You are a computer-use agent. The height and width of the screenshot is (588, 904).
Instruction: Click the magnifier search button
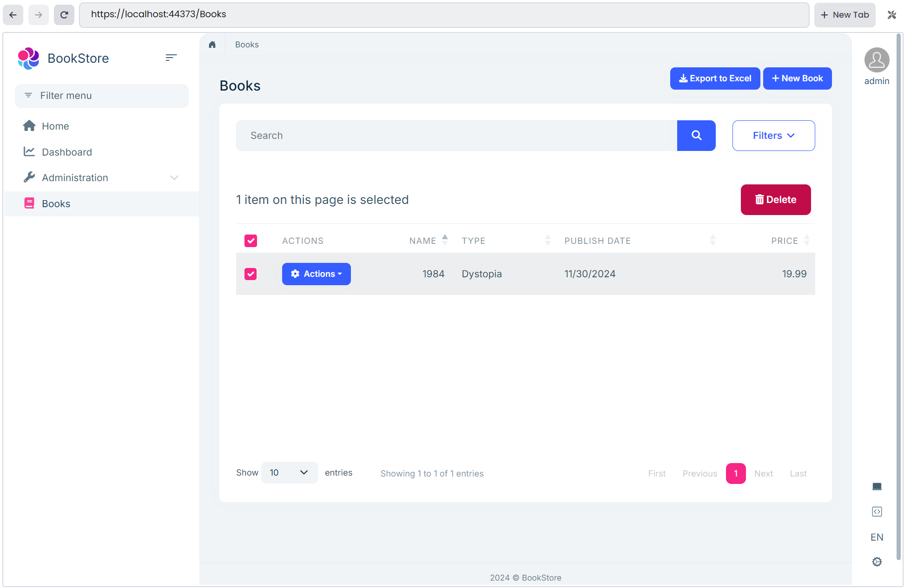(x=696, y=136)
